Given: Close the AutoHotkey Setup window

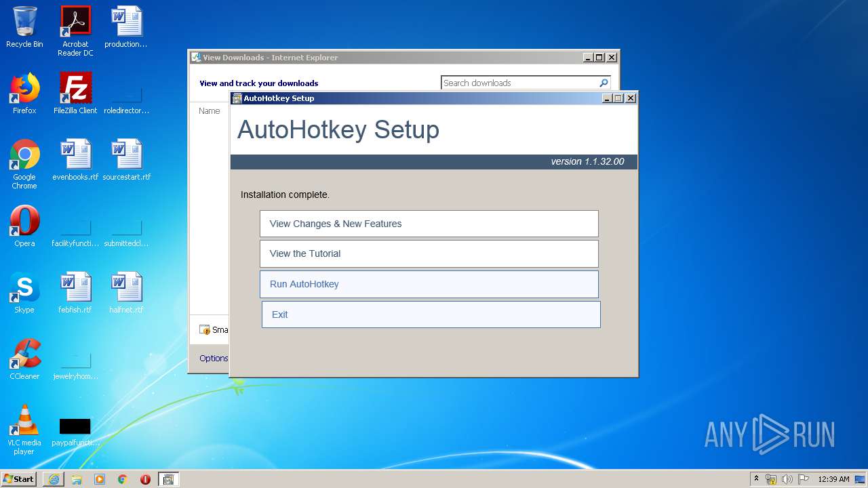Looking at the screenshot, I should point(631,98).
